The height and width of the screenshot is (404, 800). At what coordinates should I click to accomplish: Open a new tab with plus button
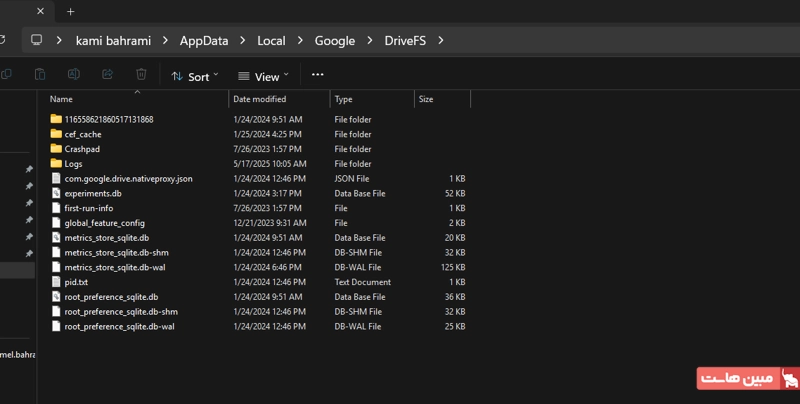70,12
